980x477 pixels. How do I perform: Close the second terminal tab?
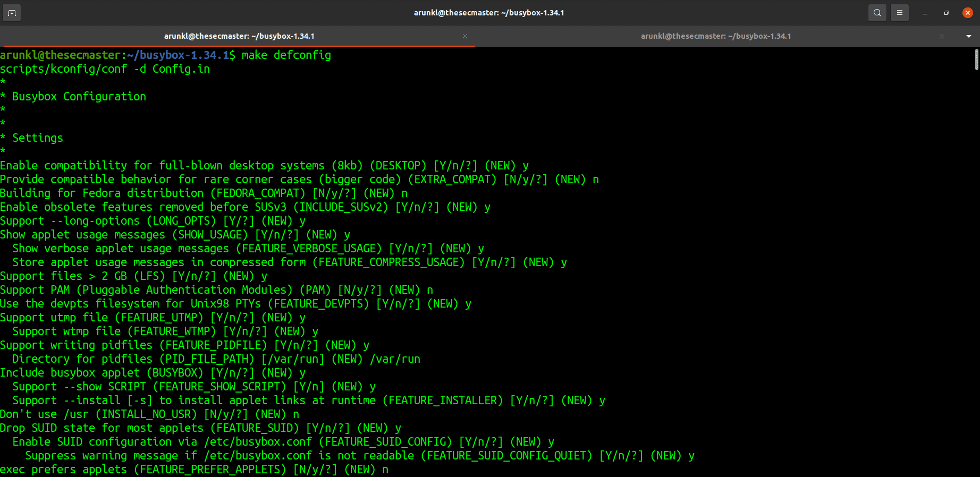coord(942,36)
